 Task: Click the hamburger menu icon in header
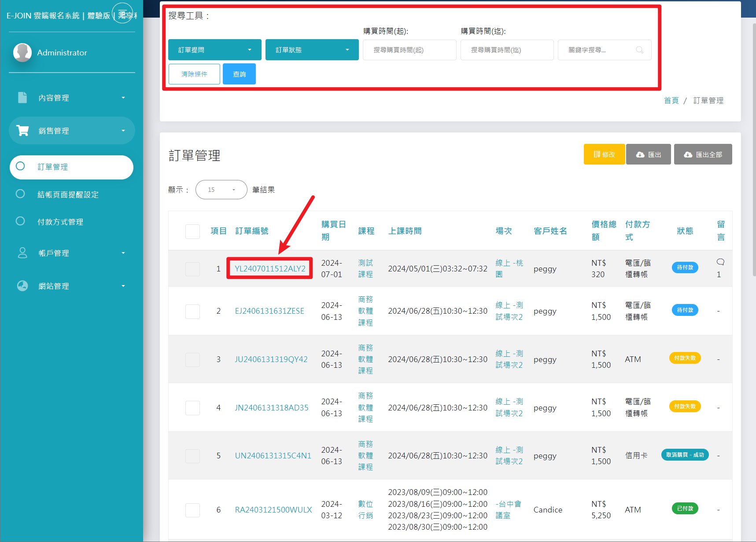122,13
